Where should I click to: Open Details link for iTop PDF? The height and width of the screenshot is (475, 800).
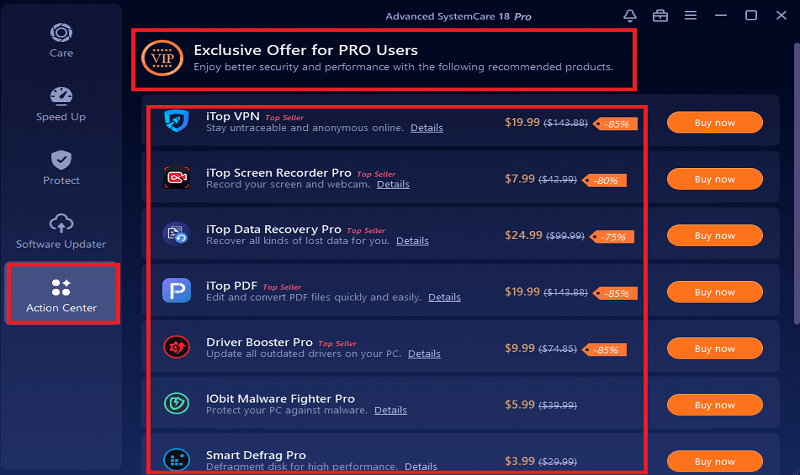coord(444,297)
